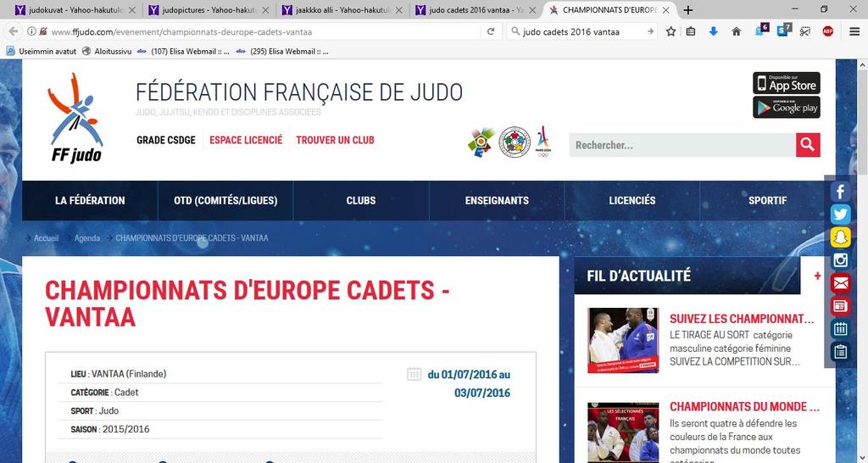Open the LICENCIÉS menu
868x463 pixels.
(632, 200)
